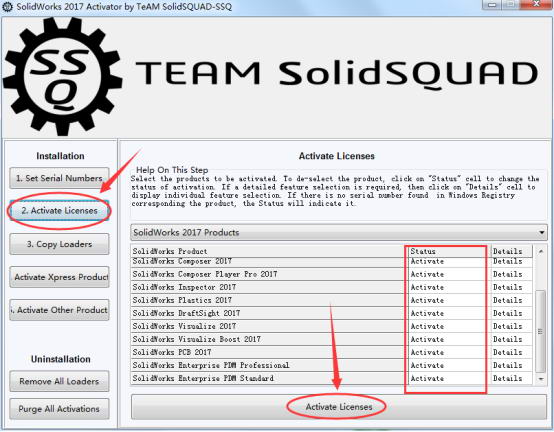Click the product list scrollbar thumb

click(540, 331)
